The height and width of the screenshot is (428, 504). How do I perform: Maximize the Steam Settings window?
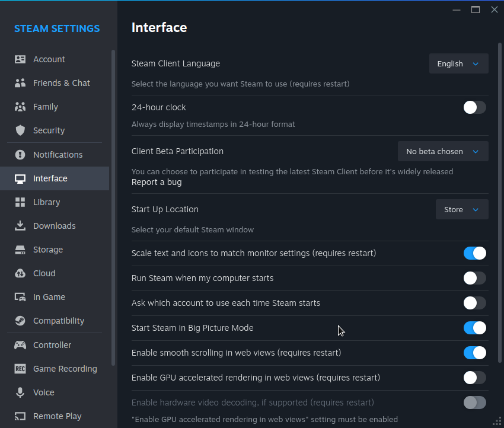pos(476,9)
